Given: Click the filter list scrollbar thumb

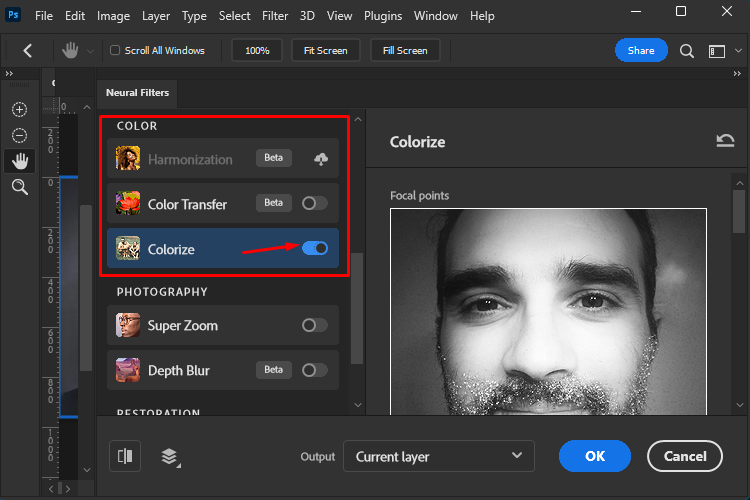Looking at the screenshot, I should (x=357, y=309).
